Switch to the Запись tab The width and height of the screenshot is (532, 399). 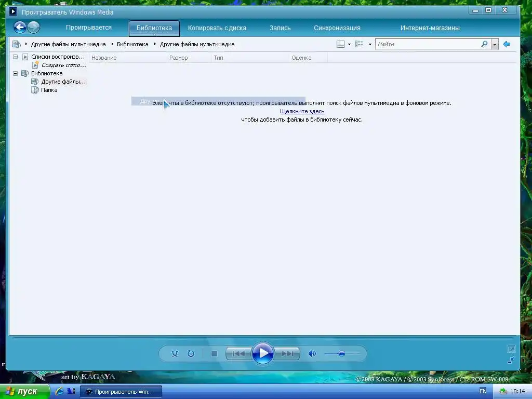point(280,28)
